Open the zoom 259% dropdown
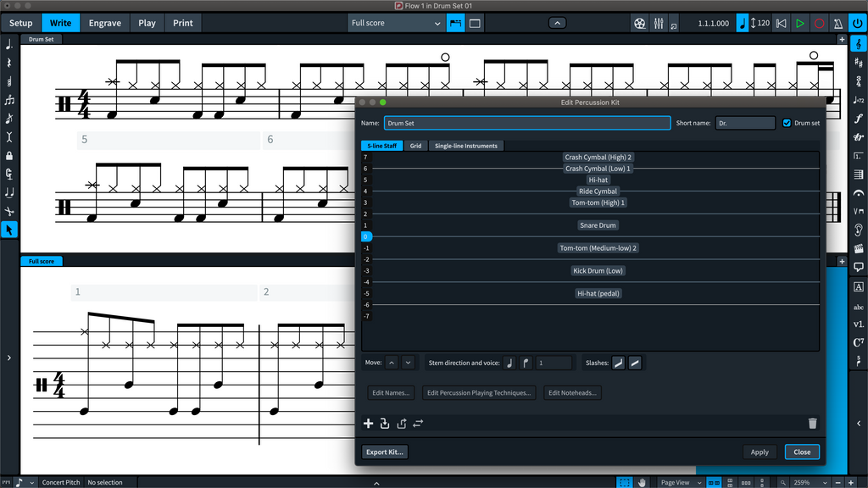Viewport: 868px width, 488px height. point(810,482)
